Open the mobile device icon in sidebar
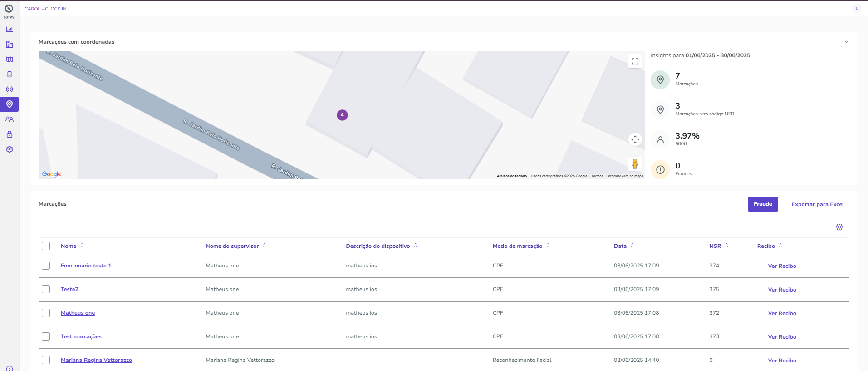 coord(10,74)
